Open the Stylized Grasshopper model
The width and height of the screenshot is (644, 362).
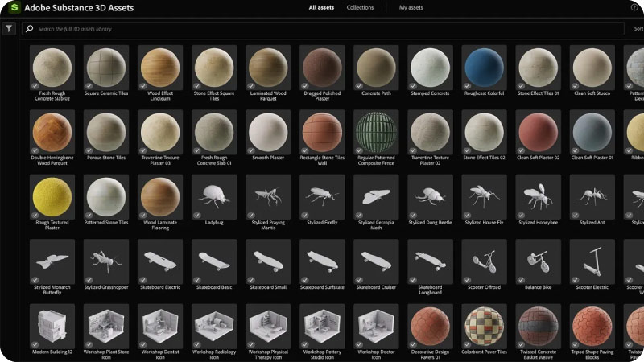pyautogui.click(x=106, y=261)
